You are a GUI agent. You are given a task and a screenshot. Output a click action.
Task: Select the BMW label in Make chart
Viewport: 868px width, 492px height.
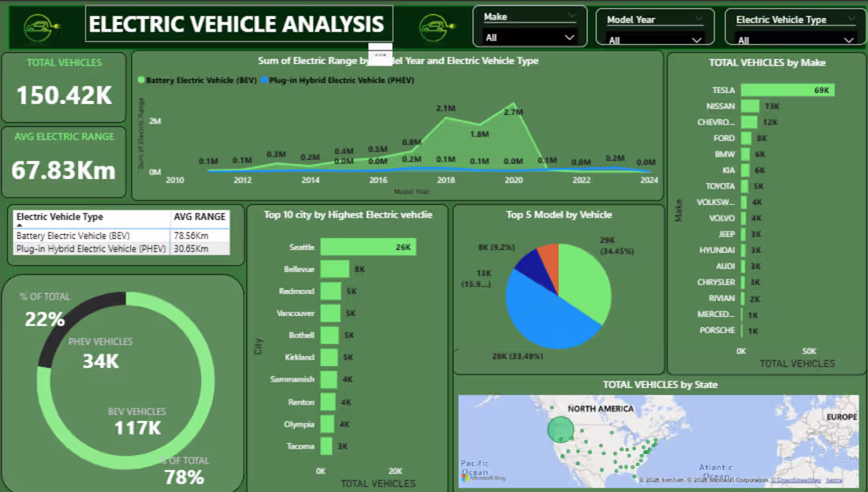click(724, 154)
